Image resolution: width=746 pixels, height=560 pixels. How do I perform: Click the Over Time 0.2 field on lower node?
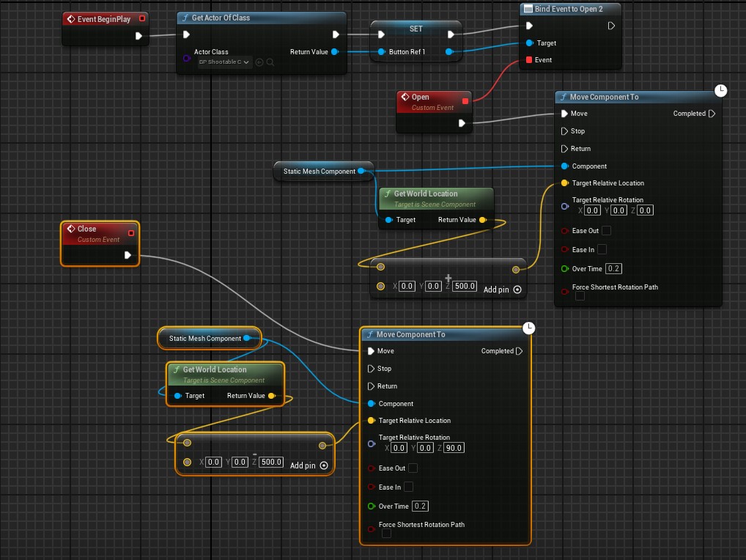point(421,506)
